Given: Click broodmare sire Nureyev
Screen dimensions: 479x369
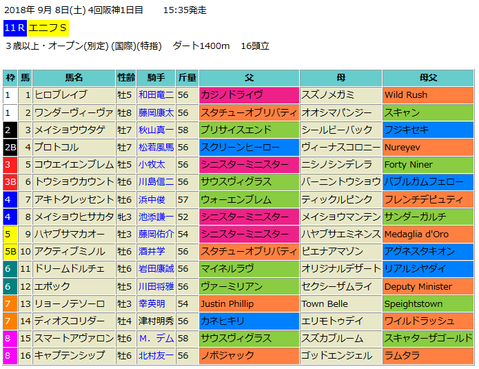Looking at the screenshot, I should pos(428,147).
